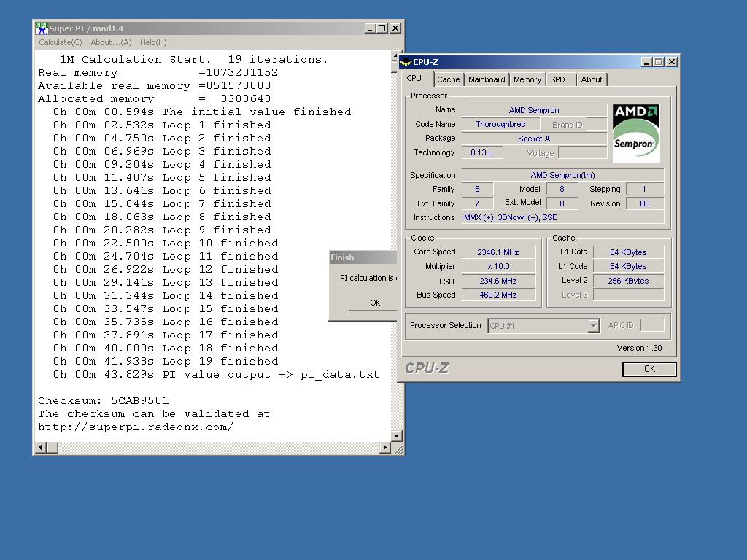Click the Technology value 0.13 µ
The height and width of the screenshot is (560, 747).
481,153
